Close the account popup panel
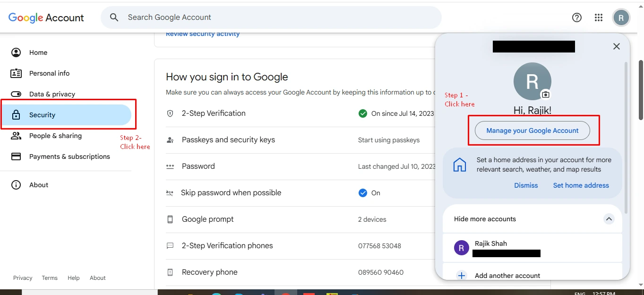The height and width of the screenshot is (295, 644). (x=616, y=46)
